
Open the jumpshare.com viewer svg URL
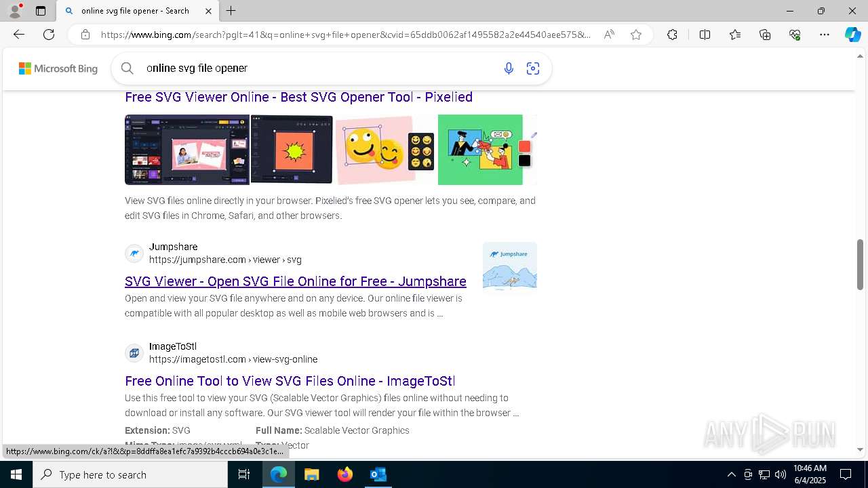coord(225,260)
